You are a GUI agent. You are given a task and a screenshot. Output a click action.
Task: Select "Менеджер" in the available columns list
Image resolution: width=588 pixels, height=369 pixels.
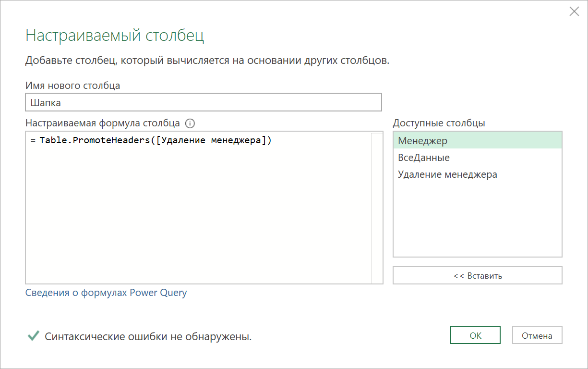(x=478, y=141)
